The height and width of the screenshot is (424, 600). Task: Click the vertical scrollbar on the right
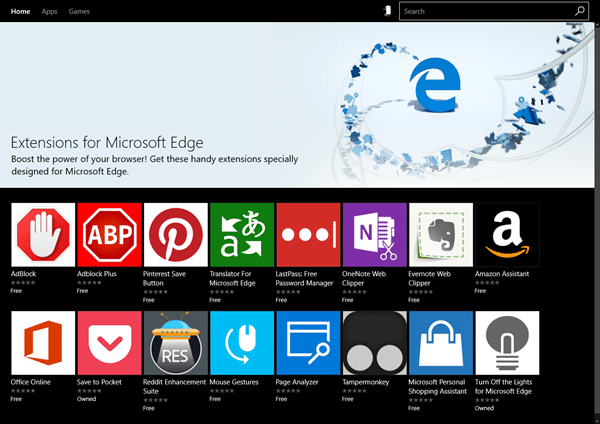click(x=597, y=222)
